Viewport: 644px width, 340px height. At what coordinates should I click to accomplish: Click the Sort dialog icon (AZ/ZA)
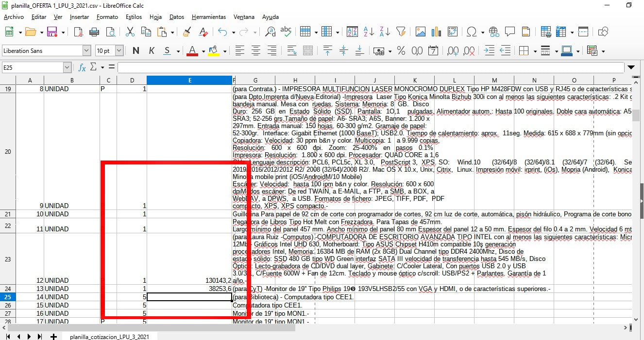353,32
